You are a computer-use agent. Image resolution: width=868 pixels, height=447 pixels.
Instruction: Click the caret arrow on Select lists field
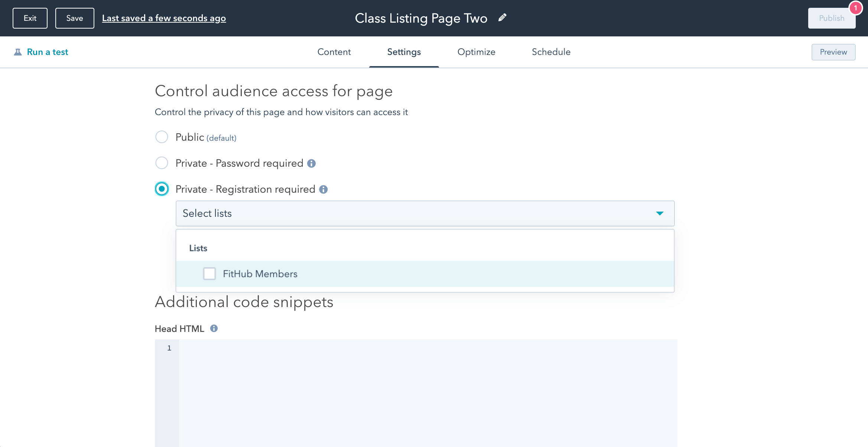tap(660, 213)
